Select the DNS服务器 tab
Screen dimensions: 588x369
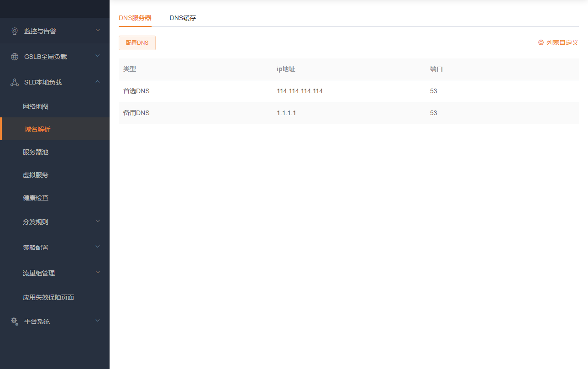click(135, 18)
